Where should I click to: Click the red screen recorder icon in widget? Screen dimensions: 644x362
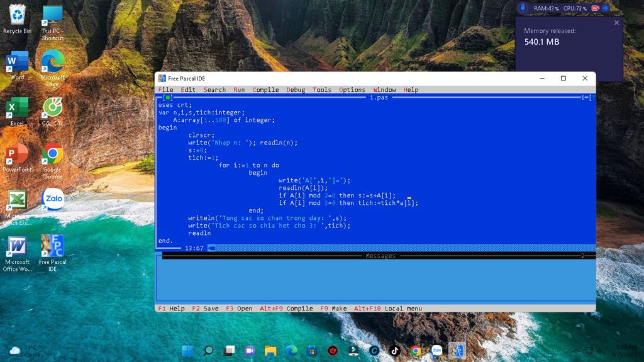(x=595, y=8)
